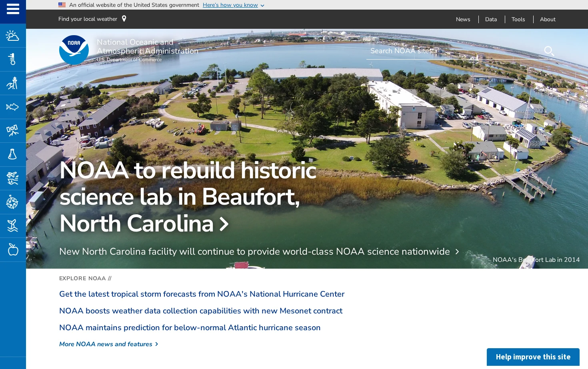Click the NOAA circular logo
Screen dimensions: 588x369
pyautogui.click(x=74, y=50)
